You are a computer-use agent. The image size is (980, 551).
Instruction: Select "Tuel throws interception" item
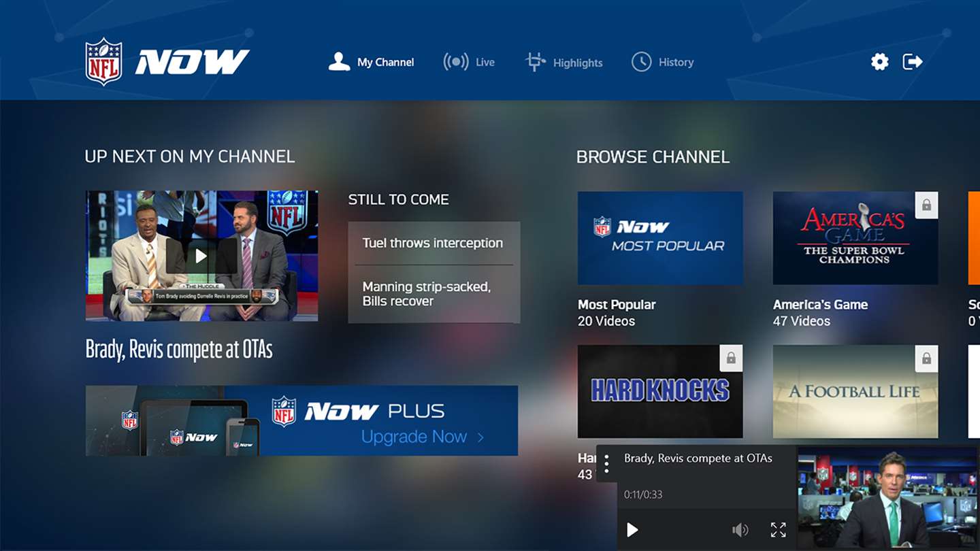(x=433, y=243)
